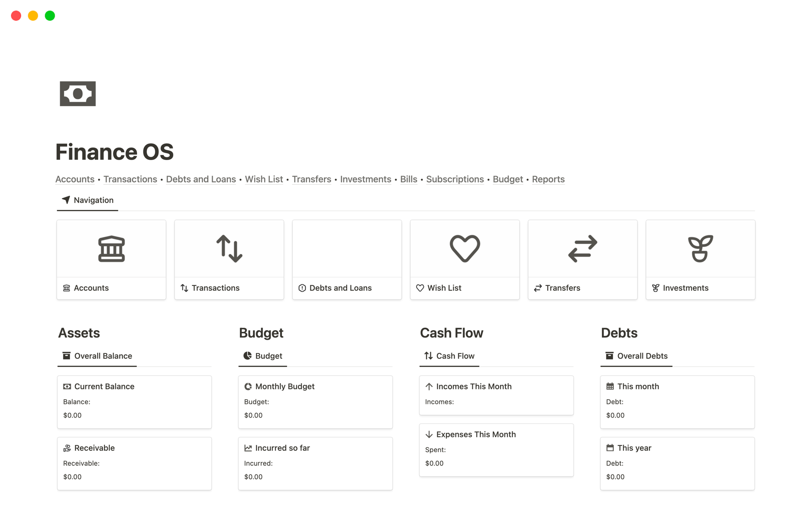812x508 pixels.
Task: Select the Budget pie chart tab
Action: point(263,356)
